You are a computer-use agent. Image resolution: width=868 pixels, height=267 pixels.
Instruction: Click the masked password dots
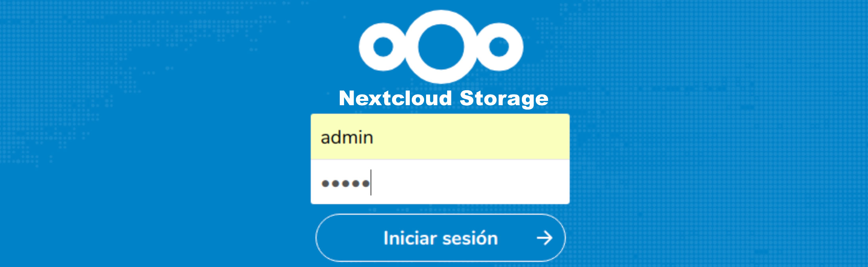(x=345, y=184)
